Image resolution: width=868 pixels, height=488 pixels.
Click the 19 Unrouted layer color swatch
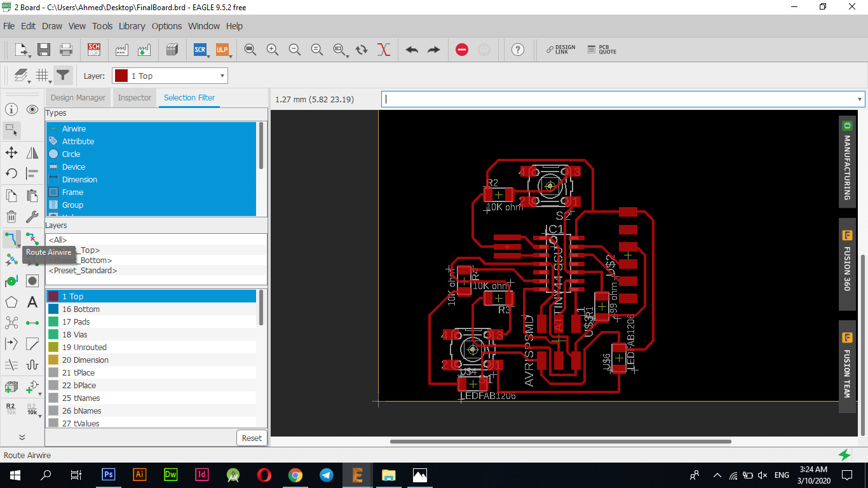click(x=53, y=348)
